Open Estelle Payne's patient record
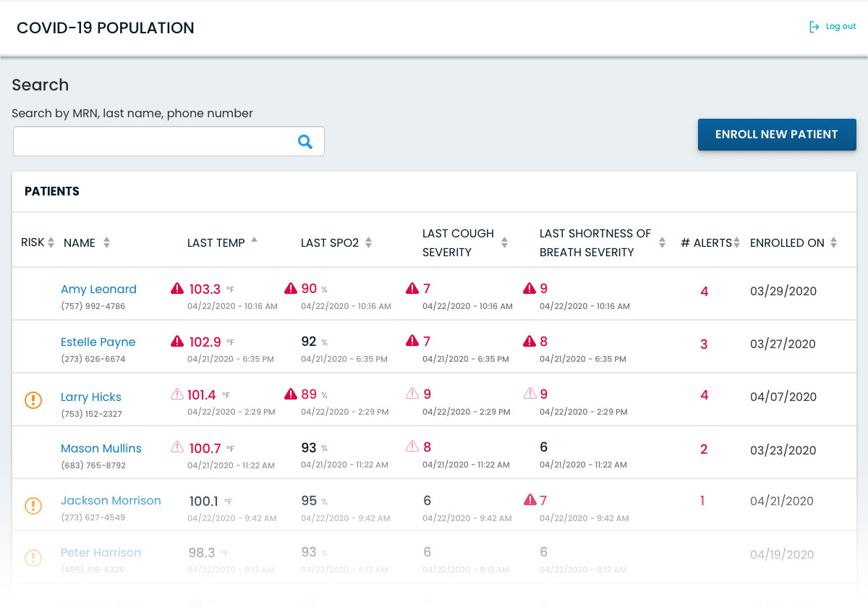Viewport: 868px width, 608px height. pyautogui.click(x=98, y=342)
